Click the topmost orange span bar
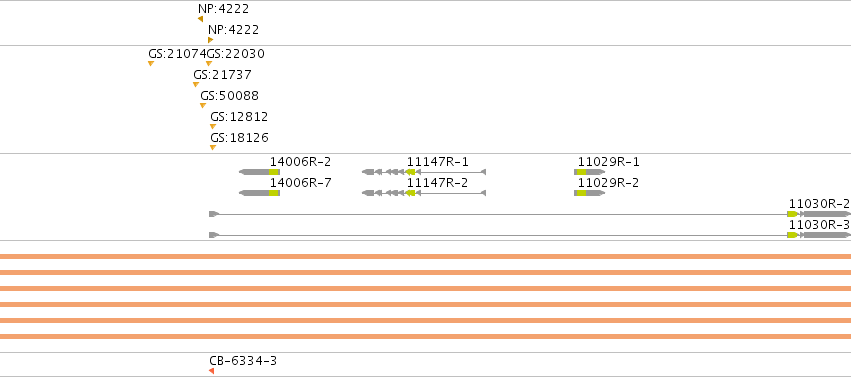The width and height of the screenshot is (851, 377). [426, 256]
